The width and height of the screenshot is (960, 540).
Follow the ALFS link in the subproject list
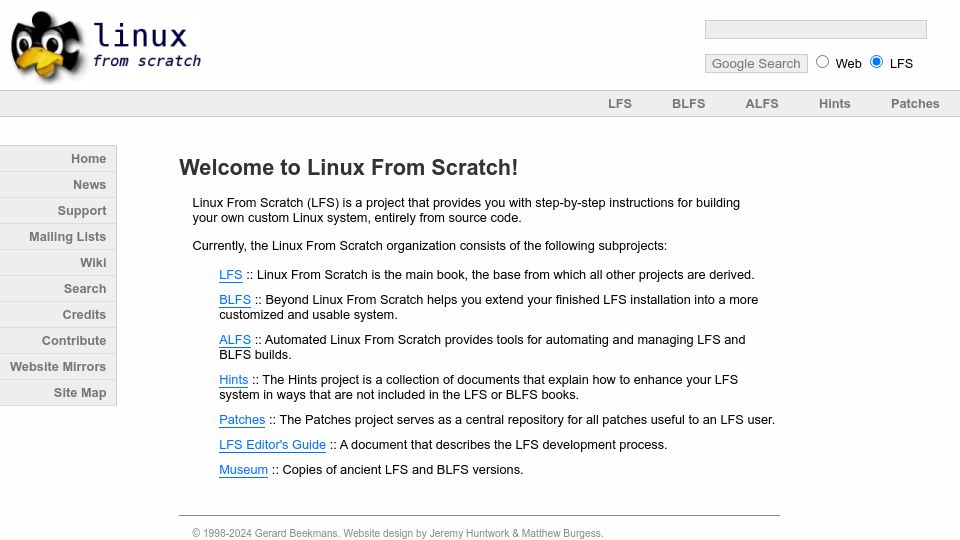click(235, 340)
